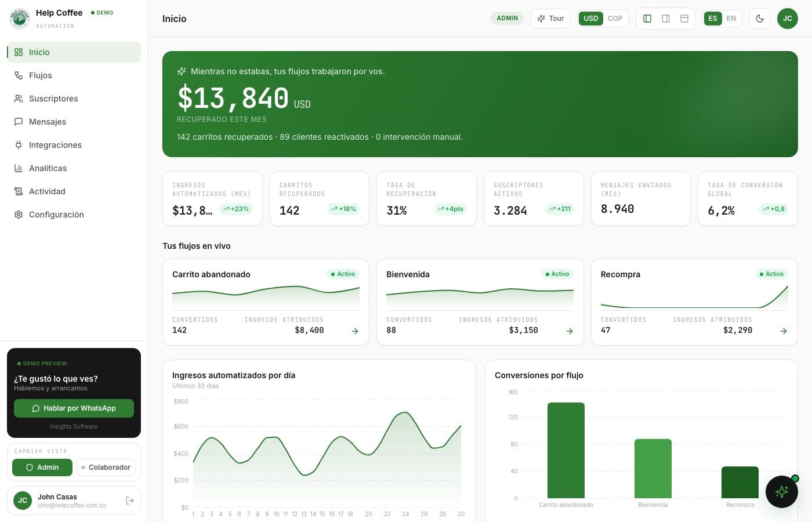Click the ADMIN badge in the header
The width and height of the screenshot is (812, 522).
coord(507,19)
